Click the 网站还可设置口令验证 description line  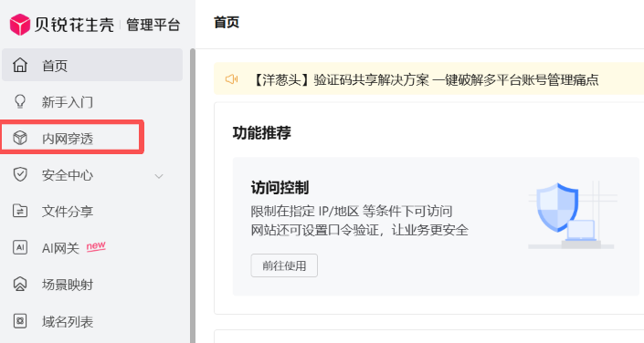pyautogui.click(x=359, y=230)
